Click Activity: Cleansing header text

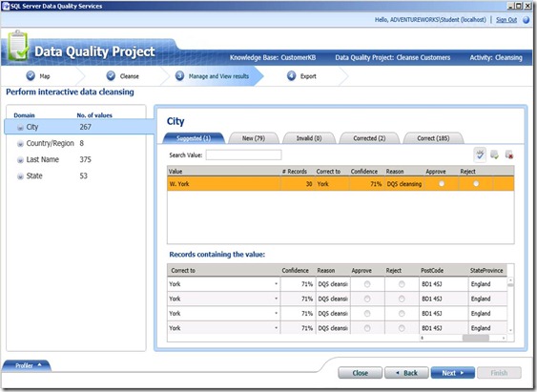pyautogui.click(x=496, y=57)
